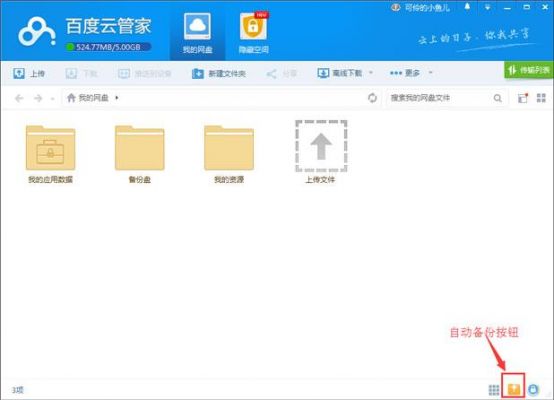Switch to the 我的网盘 tab
554x400 pixels.
click(197, 34)
